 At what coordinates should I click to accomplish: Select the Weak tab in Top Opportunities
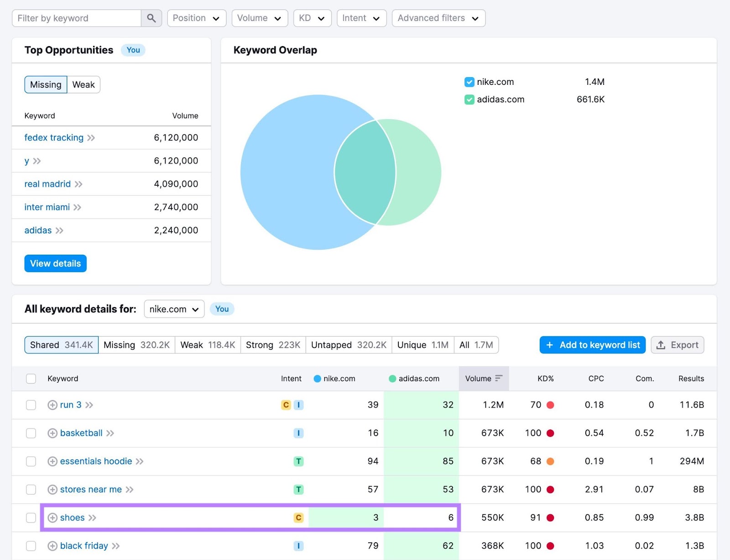(83, 84)
